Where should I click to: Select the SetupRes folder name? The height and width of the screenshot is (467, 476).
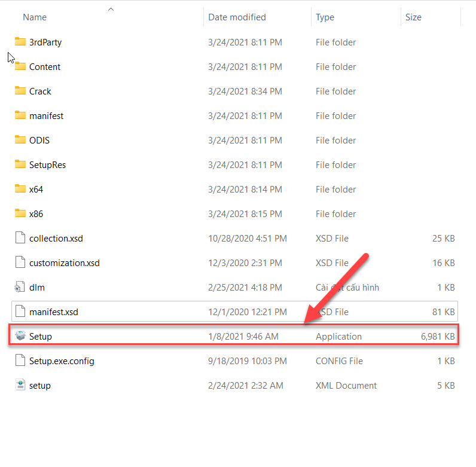click(47, 164)
